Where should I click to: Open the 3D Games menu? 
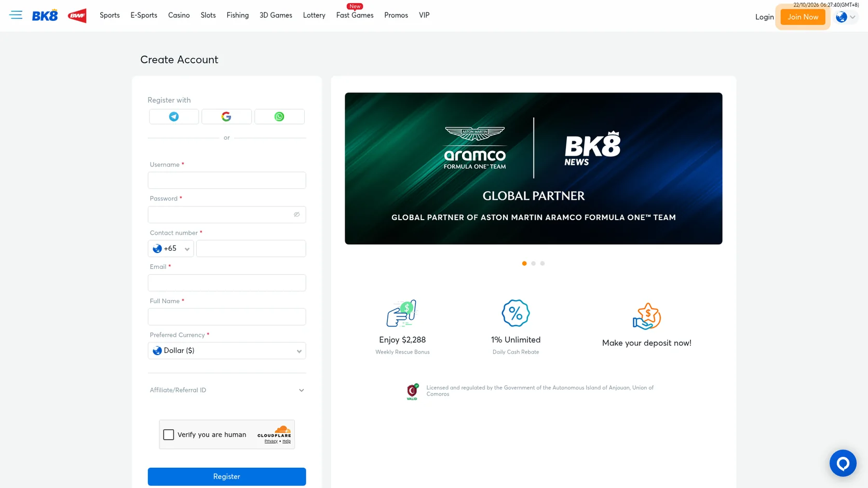click(x=276, y=15)
